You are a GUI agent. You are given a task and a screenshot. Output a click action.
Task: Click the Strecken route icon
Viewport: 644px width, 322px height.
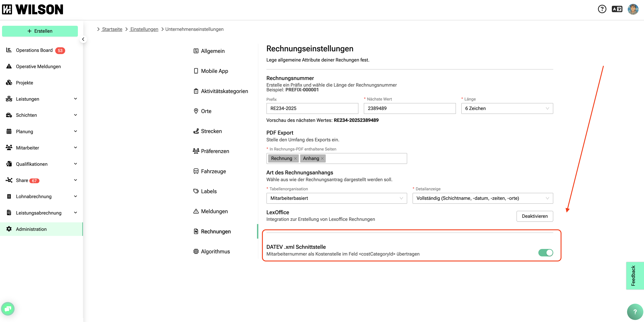coord(196,131)
